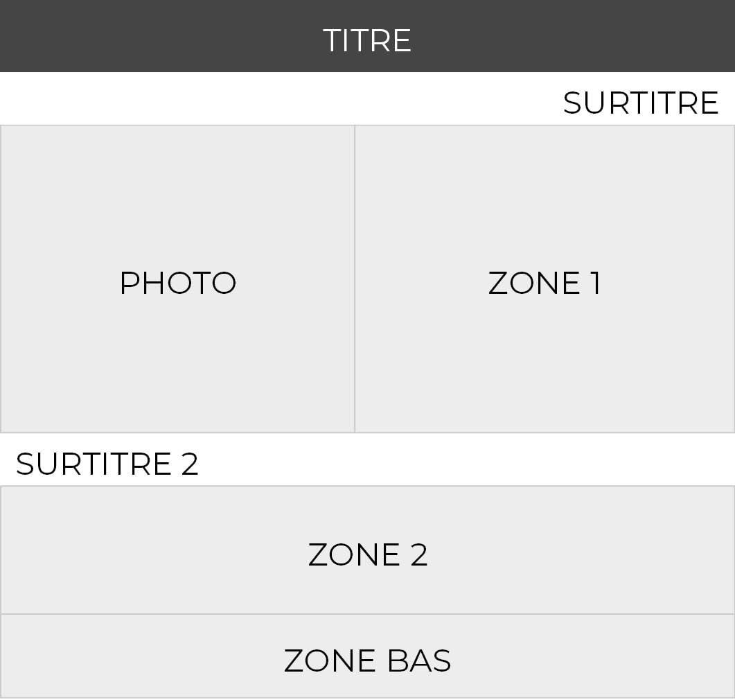Click the digit 1 in ZONE 1
The width and height of the screenshot is (735, 700).
pyautogui.click(x=595, y=283)
